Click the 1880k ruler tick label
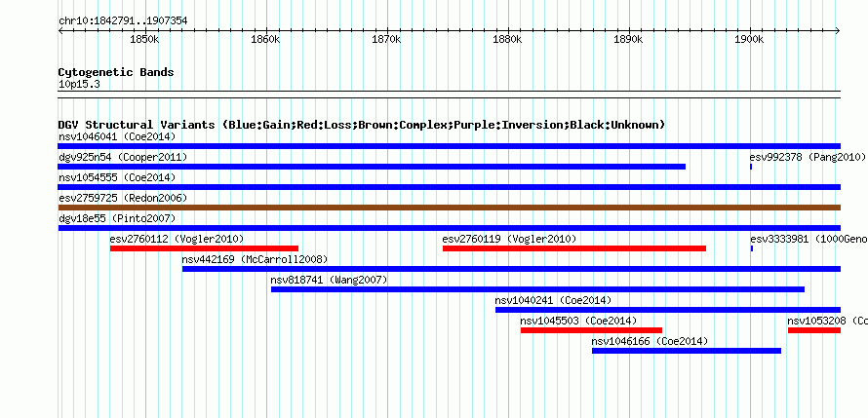Image resolution: width=868 pixels, height=418 pixels. pos(507,40)
